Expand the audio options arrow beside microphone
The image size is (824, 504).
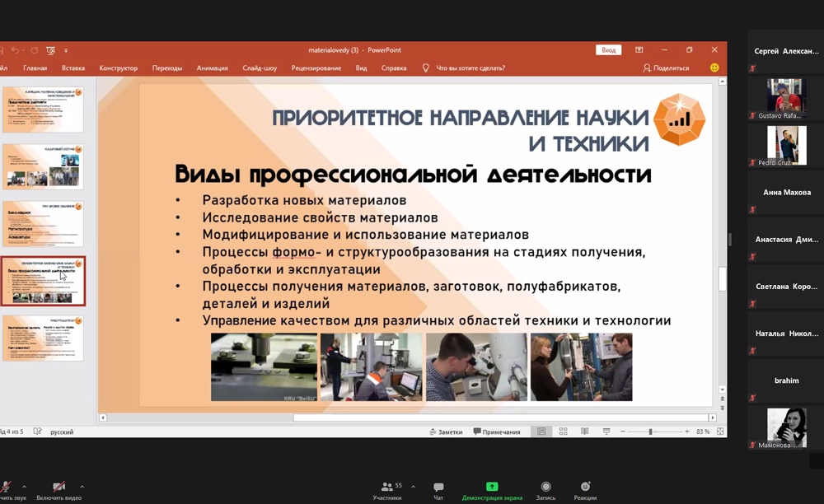[24, 487]
